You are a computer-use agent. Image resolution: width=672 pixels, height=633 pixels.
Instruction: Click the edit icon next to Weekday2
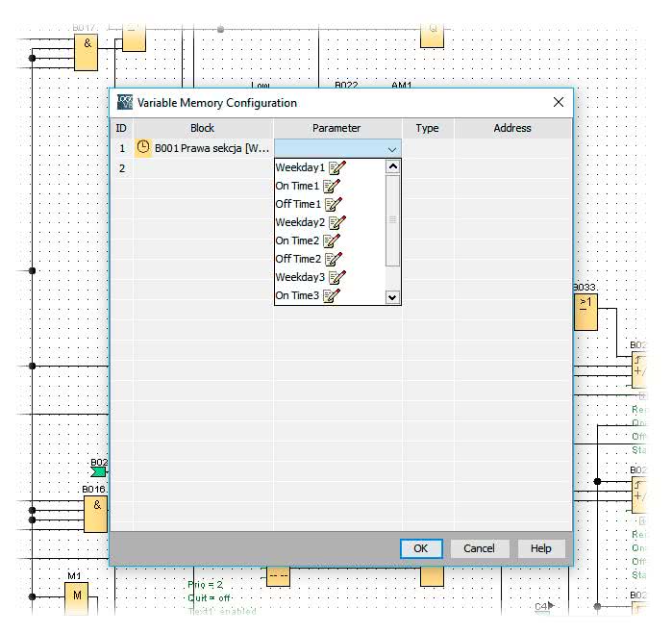coord(336,223)
